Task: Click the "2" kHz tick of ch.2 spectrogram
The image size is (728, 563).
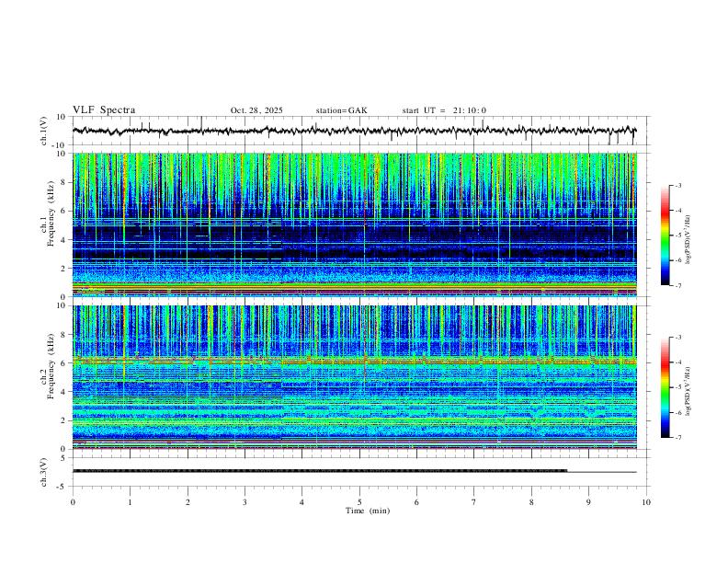Action: 63,420
